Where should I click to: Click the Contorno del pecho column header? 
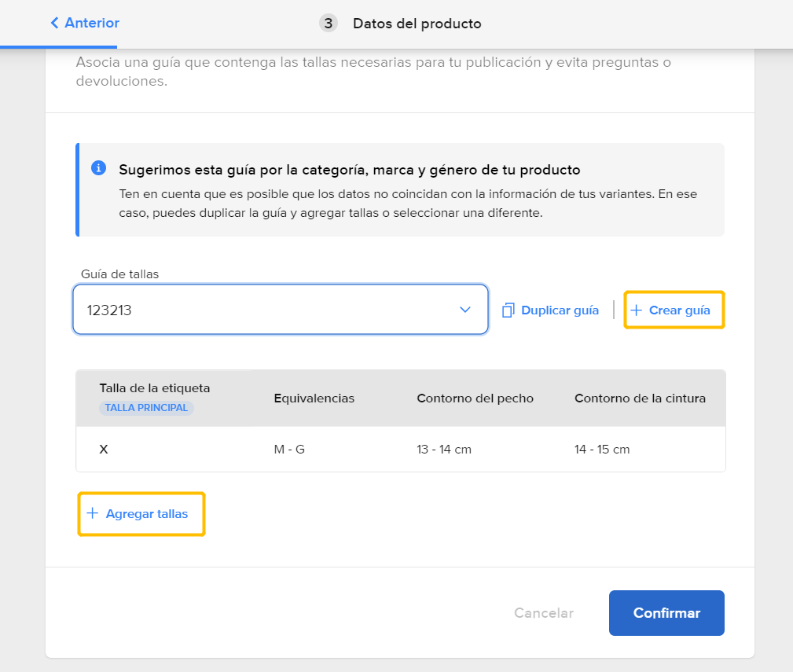click(x=475, y=398)
